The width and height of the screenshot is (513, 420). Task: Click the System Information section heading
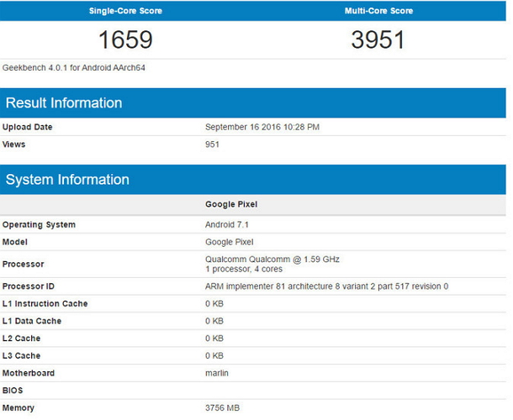coord(67,180)
